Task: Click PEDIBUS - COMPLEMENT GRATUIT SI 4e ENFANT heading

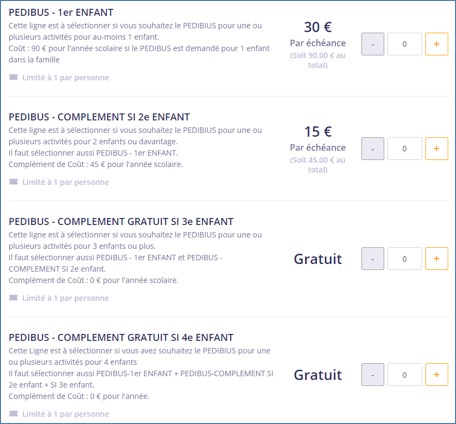Action: [121, 337]
